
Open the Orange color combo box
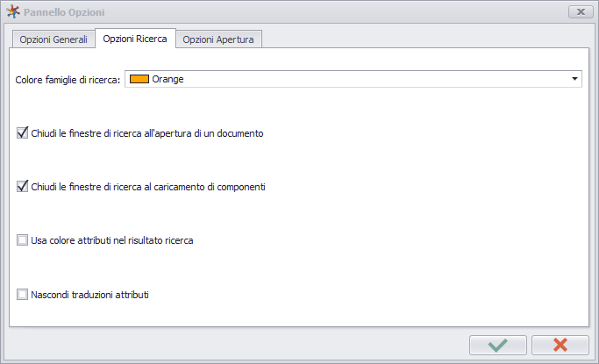[353, 79]
